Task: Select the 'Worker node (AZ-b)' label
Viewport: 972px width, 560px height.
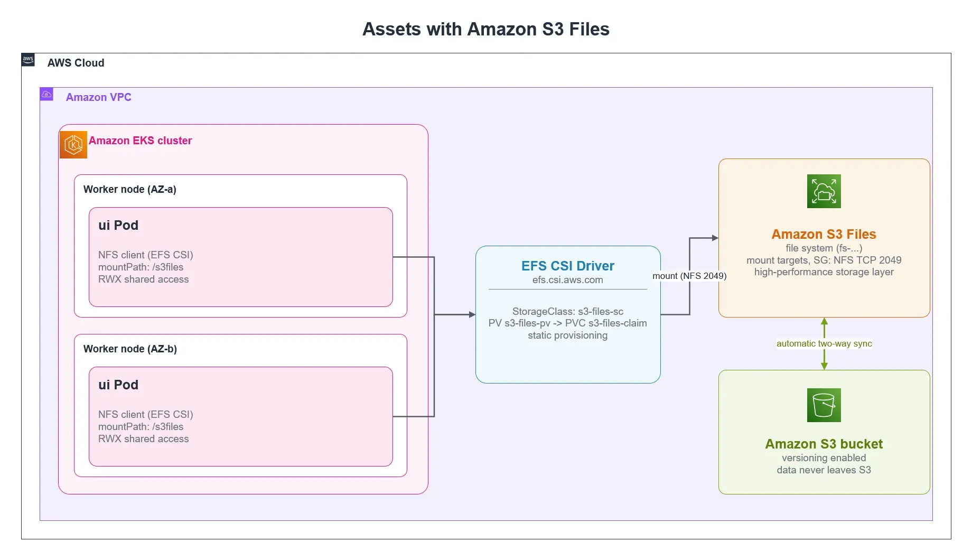Action: pos(130,349)
